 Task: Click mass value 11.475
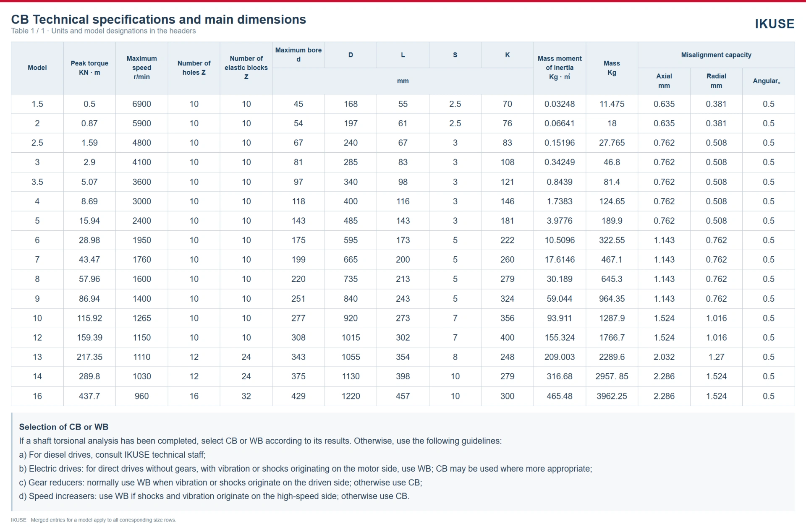612,104
